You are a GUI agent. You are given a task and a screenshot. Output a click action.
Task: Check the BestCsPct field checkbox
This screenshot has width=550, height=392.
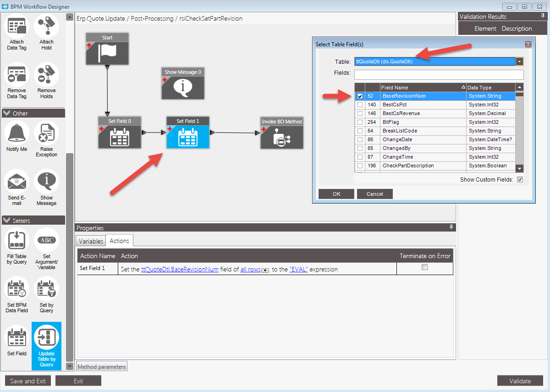tap(360, 105)
